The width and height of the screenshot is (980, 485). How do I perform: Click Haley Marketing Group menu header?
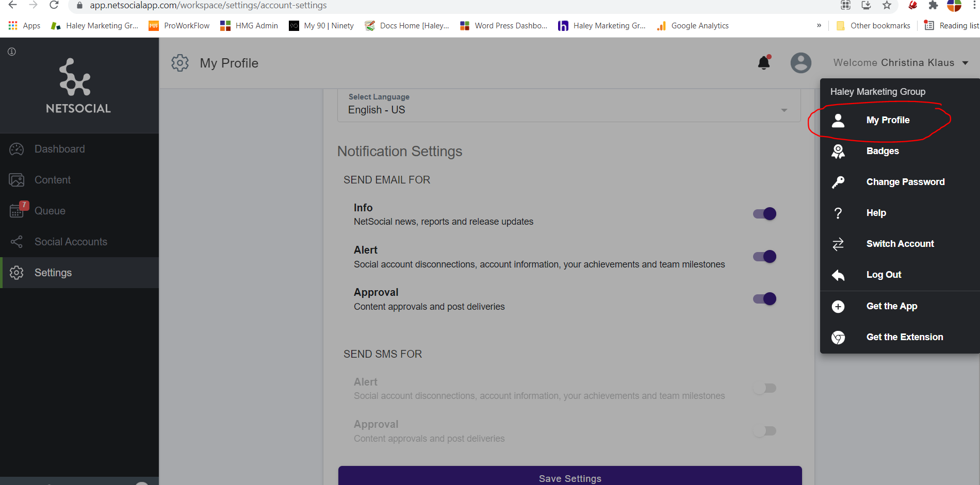point(878,92)
